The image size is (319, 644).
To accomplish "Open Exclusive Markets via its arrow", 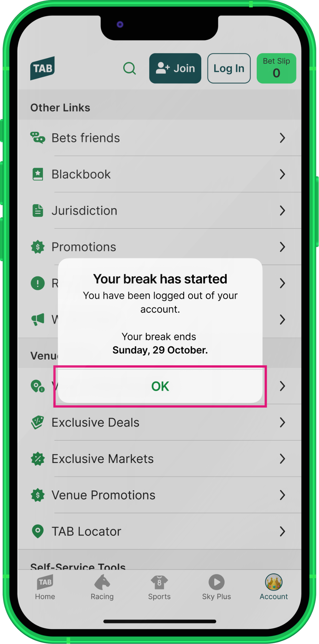I will (x=283, y=458).
